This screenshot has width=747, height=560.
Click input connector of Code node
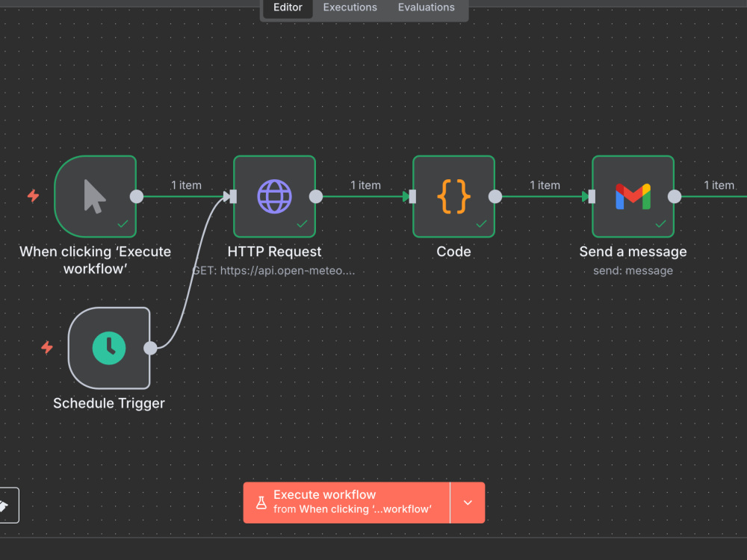[412, 196]
